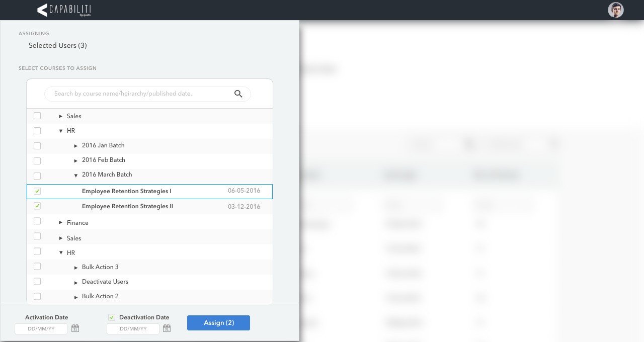Collapse the HR node containing 2016 Jan Batch
Viewport: 644px width, 342px height.
61,131
